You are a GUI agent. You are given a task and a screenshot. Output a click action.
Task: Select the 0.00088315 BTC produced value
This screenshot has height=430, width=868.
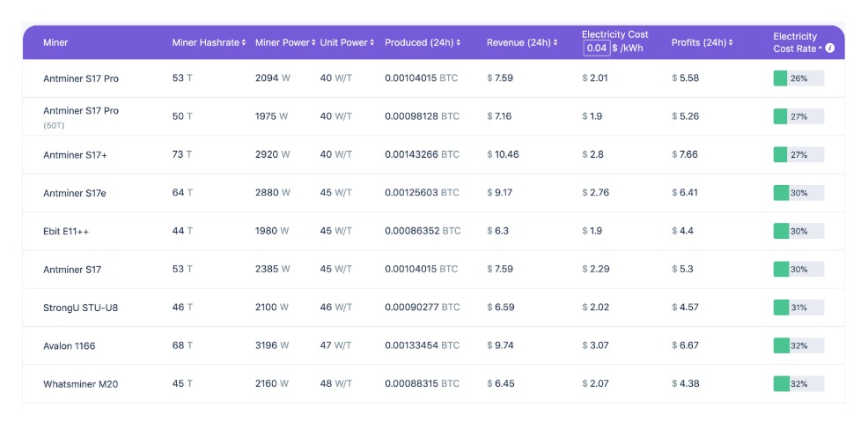pyautogui.click(x=423, y=383)
